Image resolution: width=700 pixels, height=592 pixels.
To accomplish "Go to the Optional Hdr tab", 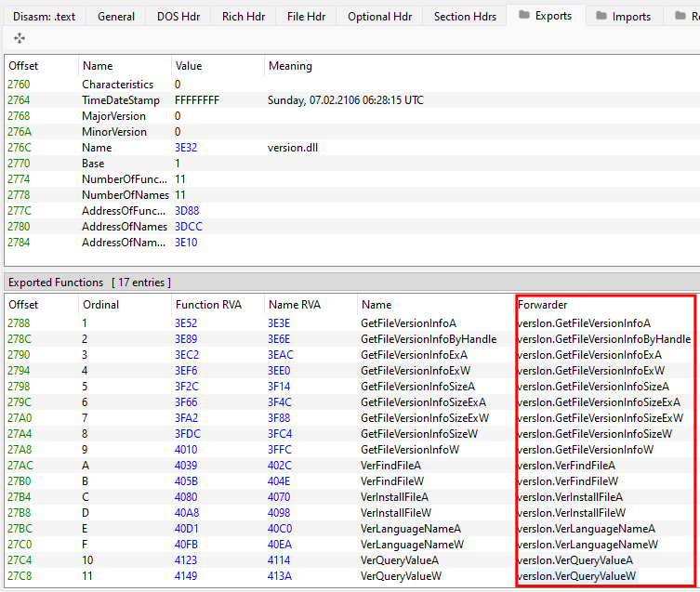I will click(x=379, y=16).
